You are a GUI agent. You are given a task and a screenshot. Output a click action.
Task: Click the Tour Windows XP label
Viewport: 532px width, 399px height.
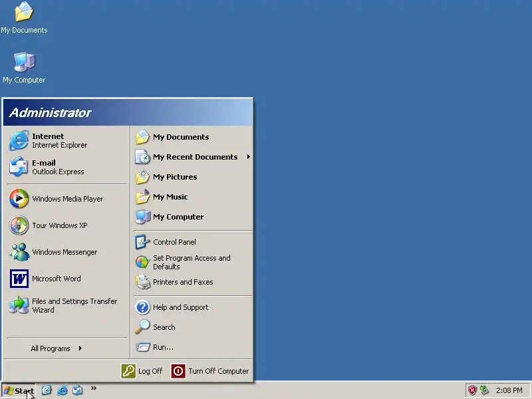tap(60, 225)
